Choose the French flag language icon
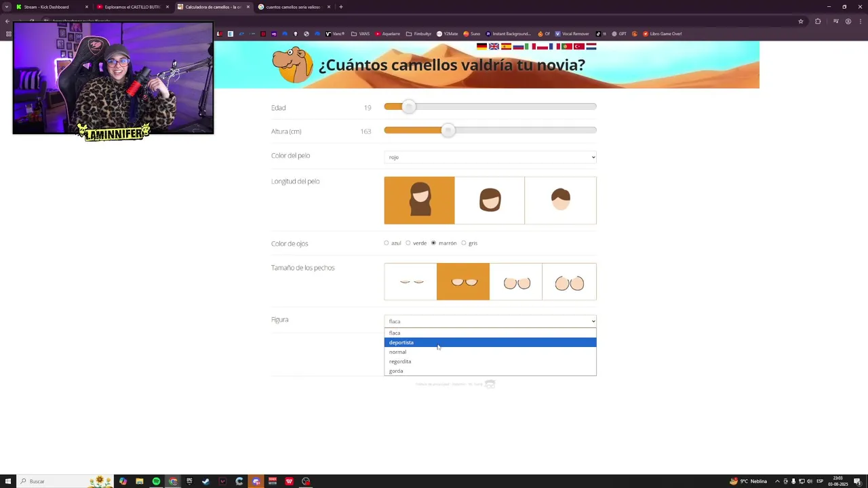Screen dimensions: 868x488 [x=555, y=47]
